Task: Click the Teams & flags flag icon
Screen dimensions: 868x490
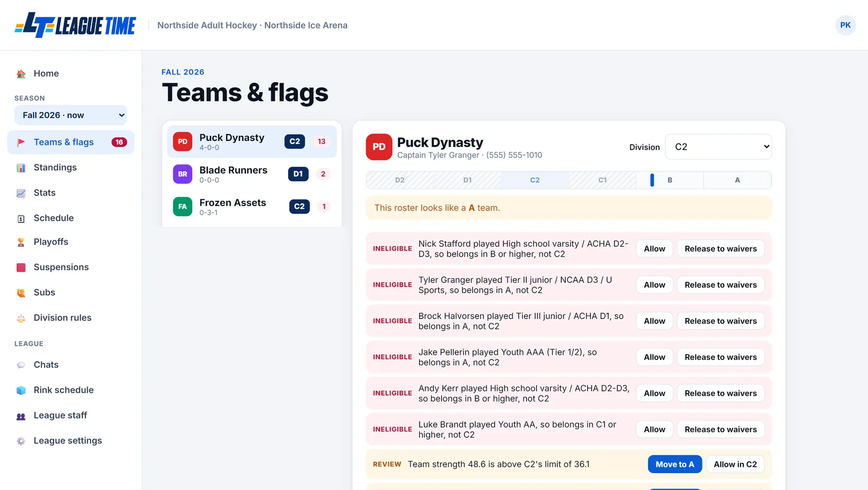Action: (21, 142)
